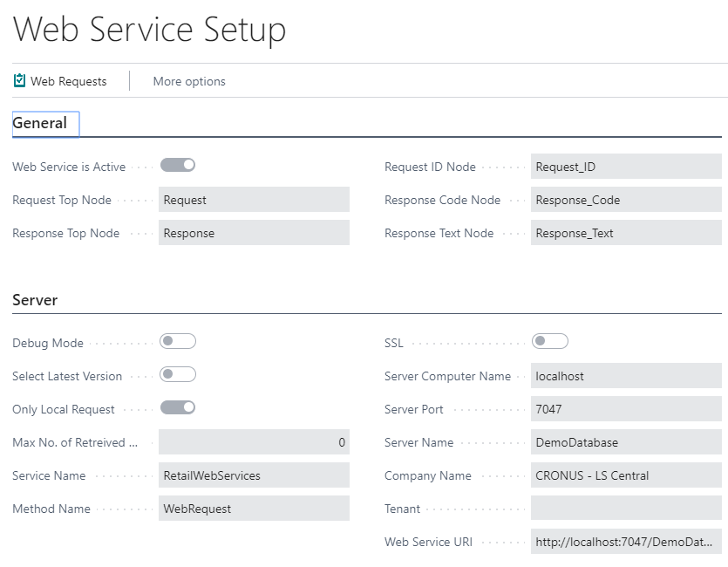Open More options in the action bar
Viewport: 728px width, 567px height.
[189, 81]
